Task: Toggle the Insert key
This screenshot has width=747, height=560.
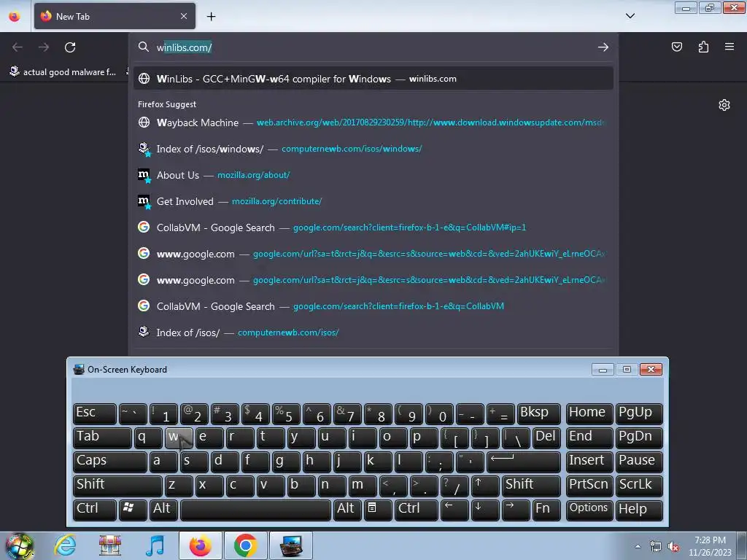Action: [589, 461]
